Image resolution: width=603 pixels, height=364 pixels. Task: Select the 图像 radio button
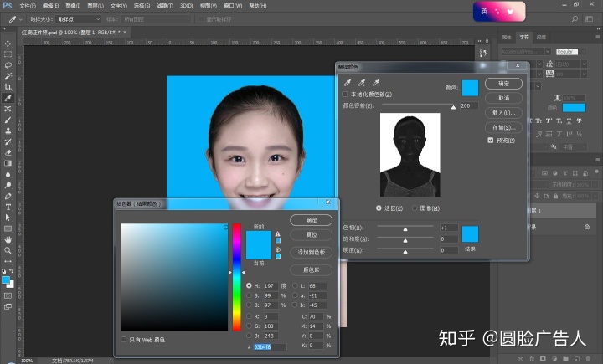[x=415, y=208]
